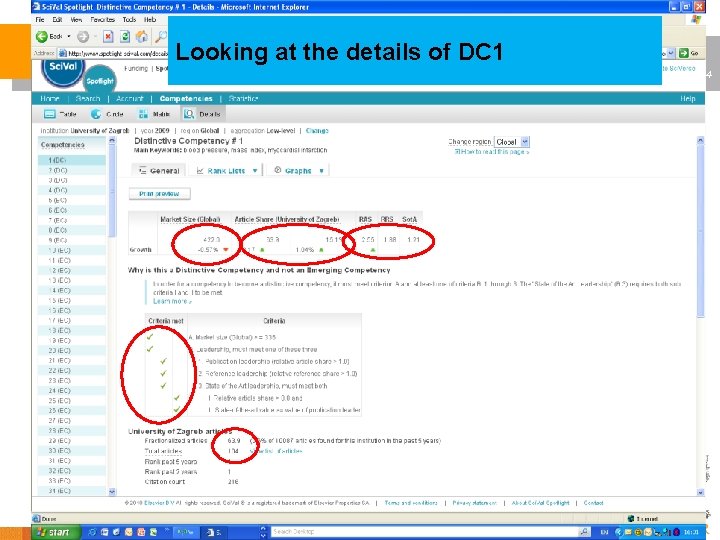Click the taskbar clock
This screenshot has width=720, height=540.
click(x=692, y=532)
